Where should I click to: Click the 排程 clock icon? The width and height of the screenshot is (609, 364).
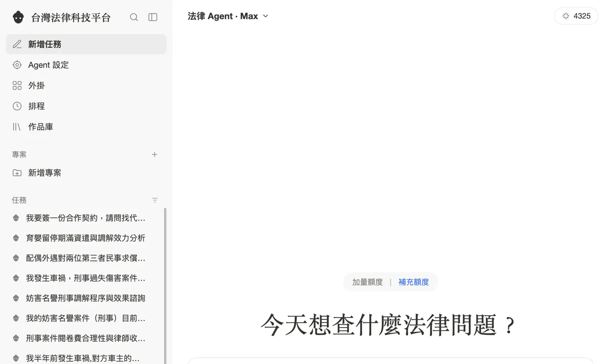tap(17, 106)
